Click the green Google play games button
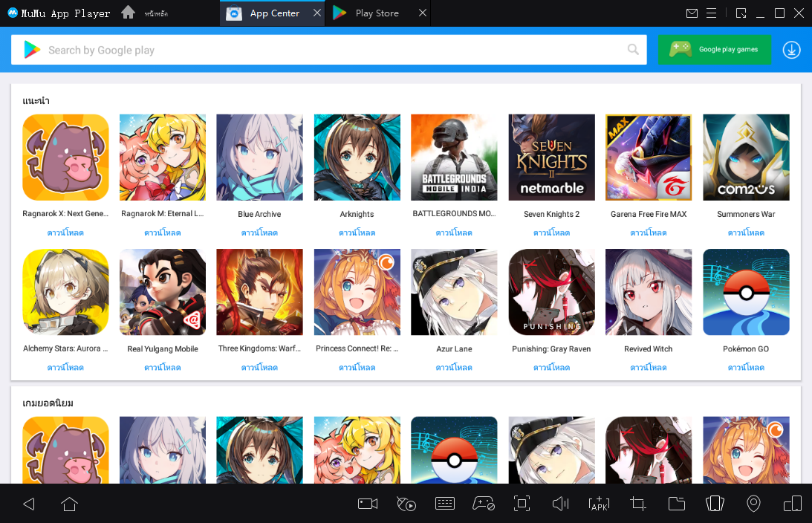812x523 pixels. [x=714, y=50]
